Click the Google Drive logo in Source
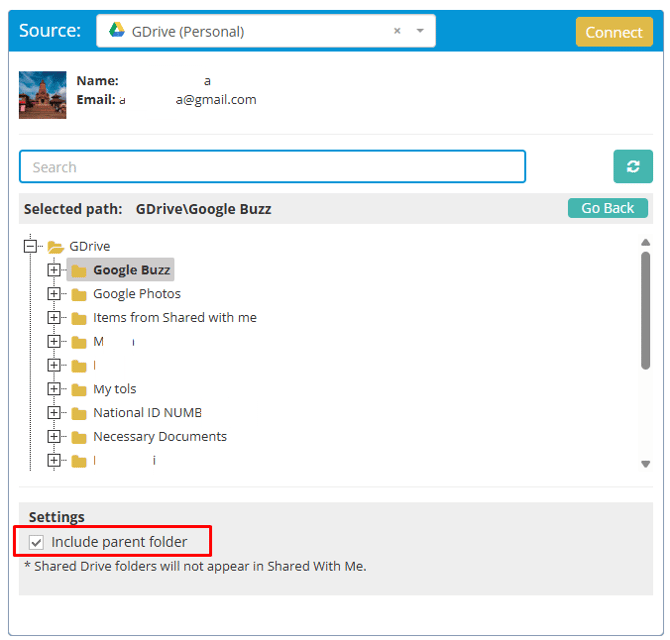The height and width of the screenshot is (640, 670). (x=117, y=31)
